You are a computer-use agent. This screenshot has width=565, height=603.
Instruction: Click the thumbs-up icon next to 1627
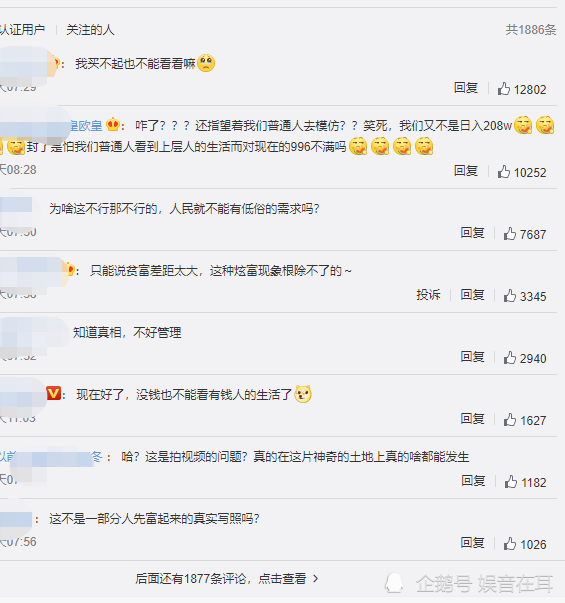coord(510,420)
